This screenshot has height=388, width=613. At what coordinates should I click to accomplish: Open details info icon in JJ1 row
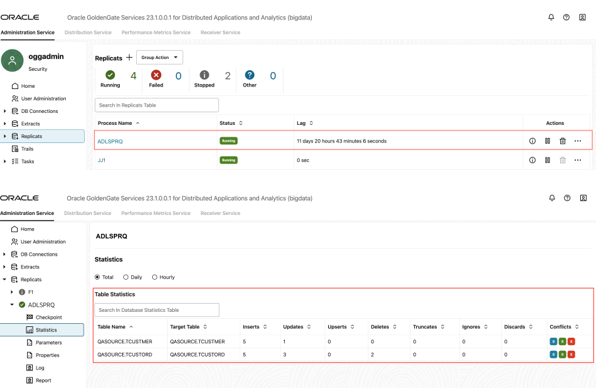[x=532, y=160]
